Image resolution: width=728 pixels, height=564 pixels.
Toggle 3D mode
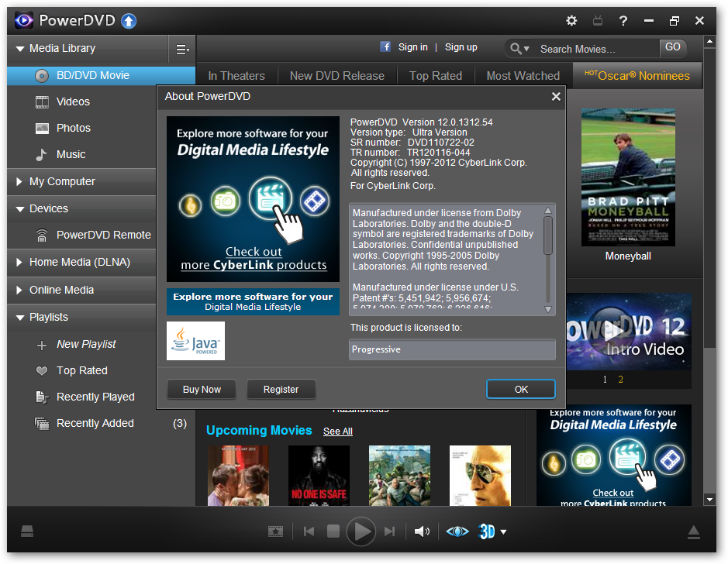[x=487, y=531]
